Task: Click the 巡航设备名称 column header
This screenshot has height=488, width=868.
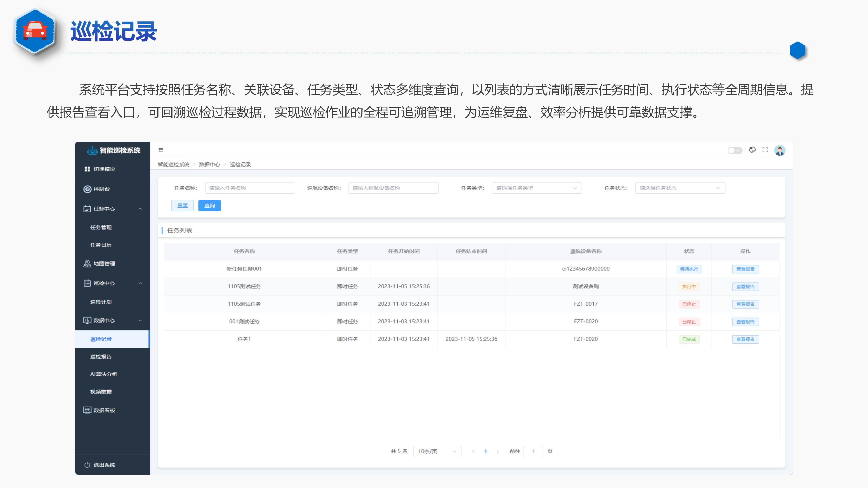Action: 586,251
